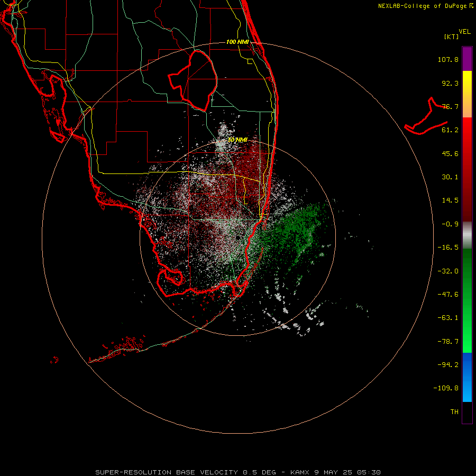Image resolution: width=476 pixels, height=476 pixels.
Task: Click the TH label under the legend
Action: click(x=454, y=412)
